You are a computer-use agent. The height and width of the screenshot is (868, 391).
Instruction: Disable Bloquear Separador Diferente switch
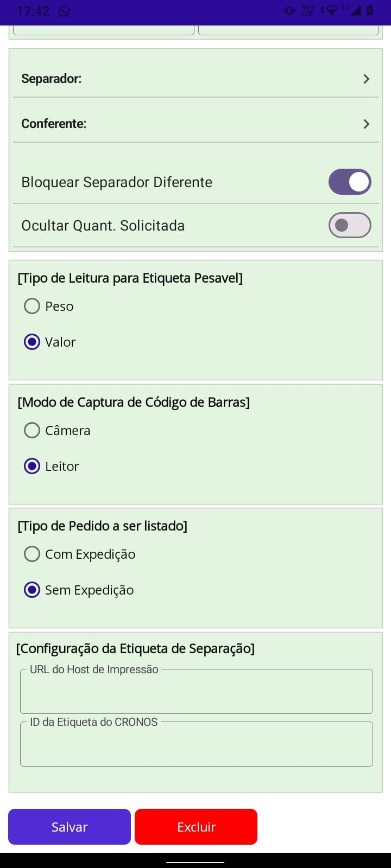point(350,182)
